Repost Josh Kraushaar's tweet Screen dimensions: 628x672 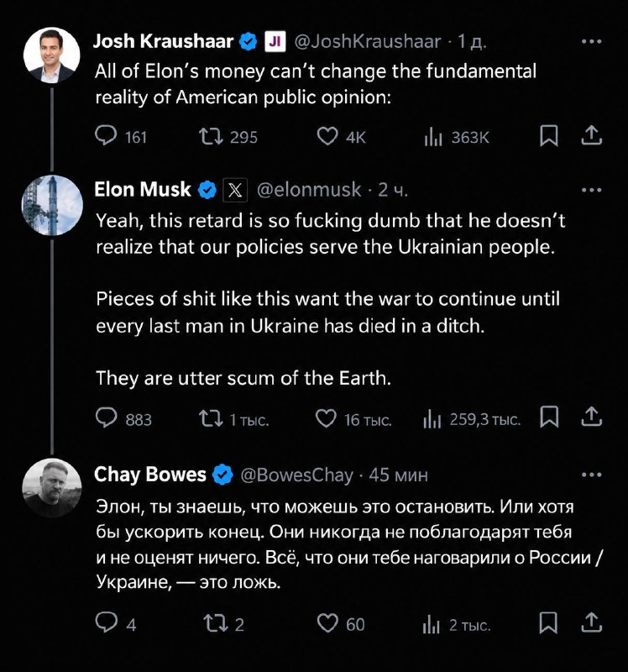click(x=211, y=136)
